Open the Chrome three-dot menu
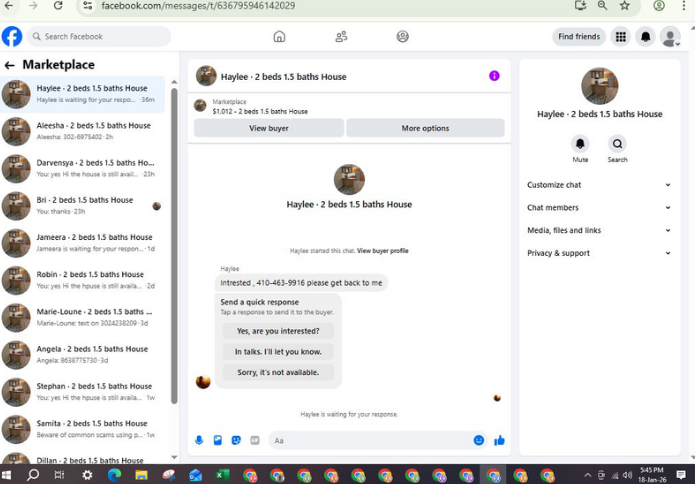Image resolution: width=695 pixels, height=484 pixels. pyautogui.click(x=684, y=5)
